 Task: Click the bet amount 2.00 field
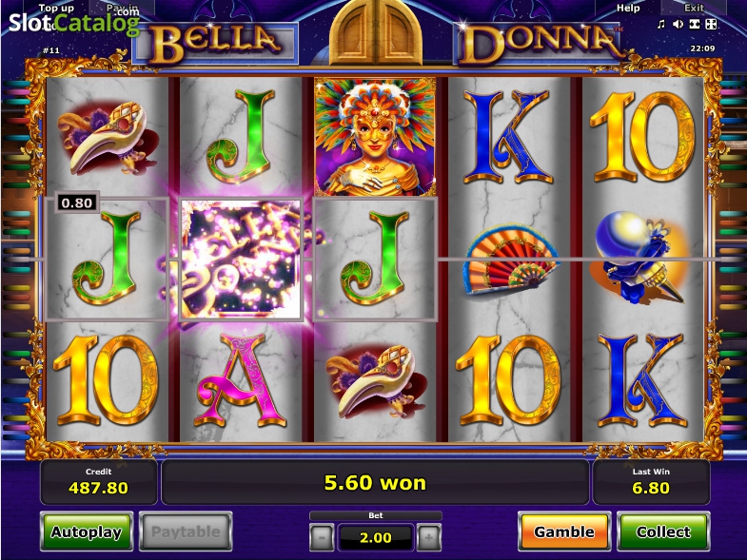click(376, 537)
